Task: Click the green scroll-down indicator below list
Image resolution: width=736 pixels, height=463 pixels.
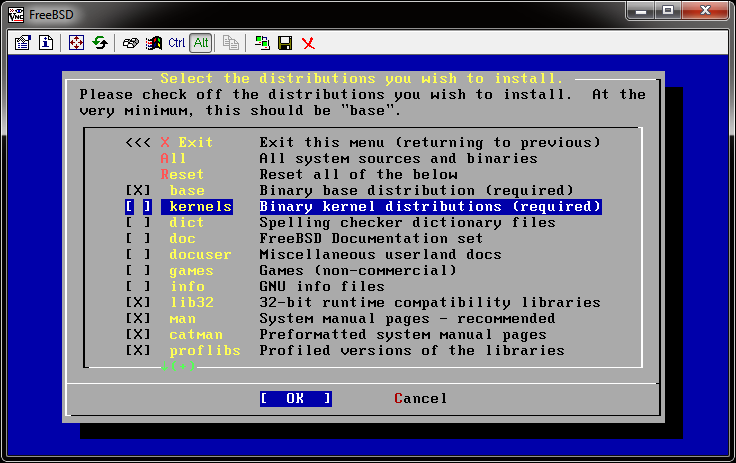Action: click(177, 366)
